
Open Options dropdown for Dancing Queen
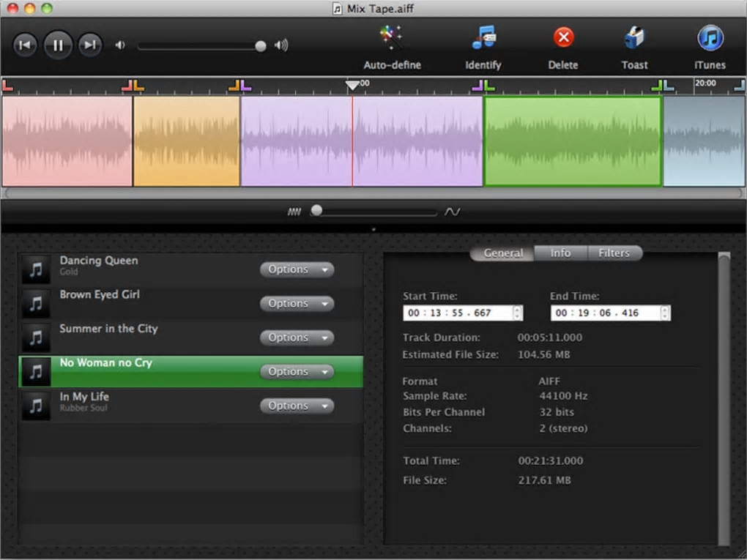(x=297, y=269)
